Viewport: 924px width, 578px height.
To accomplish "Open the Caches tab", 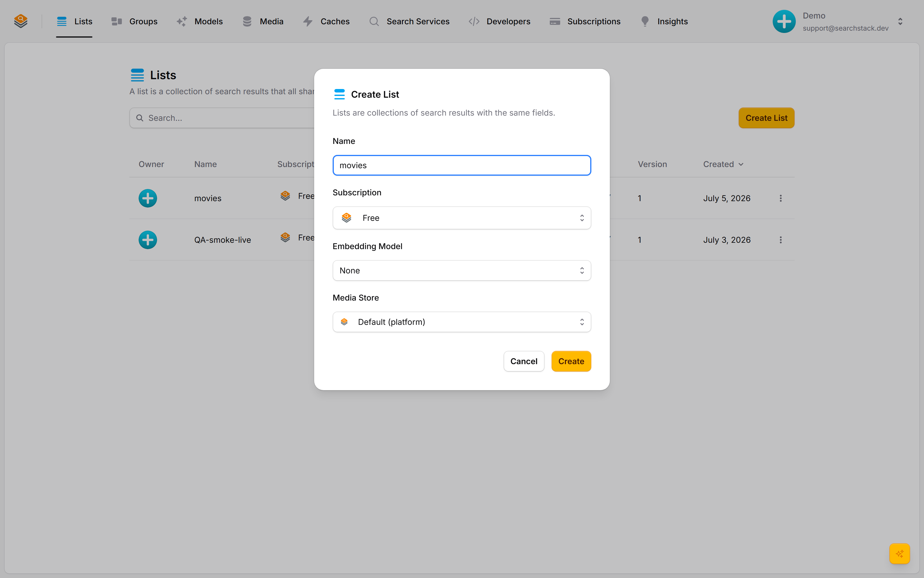I will click(326, 21).
